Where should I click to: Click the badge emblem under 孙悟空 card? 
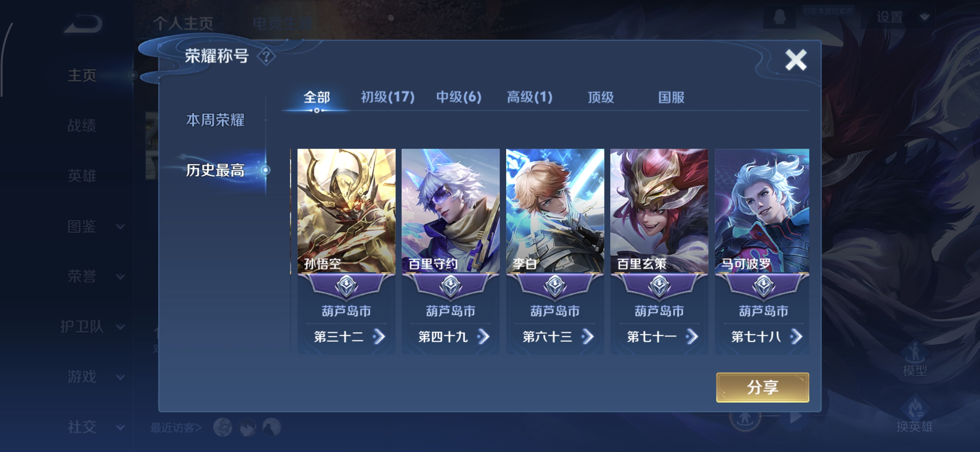pyautogui.click(x=346, y=286)
